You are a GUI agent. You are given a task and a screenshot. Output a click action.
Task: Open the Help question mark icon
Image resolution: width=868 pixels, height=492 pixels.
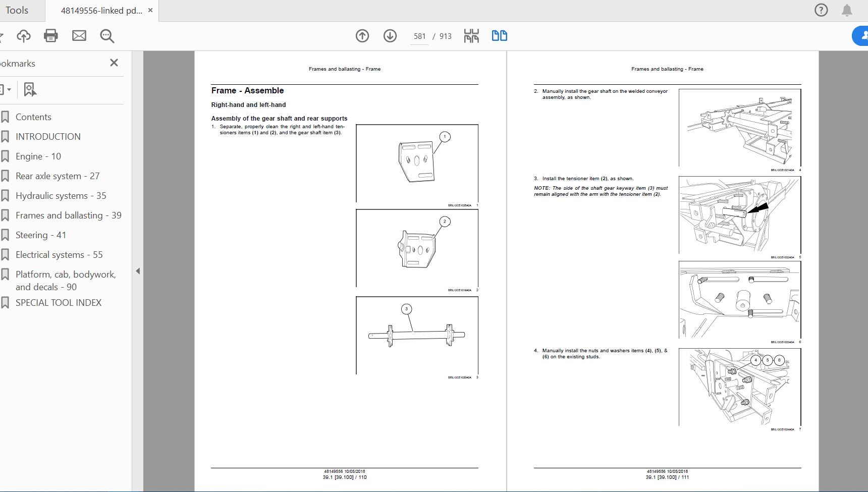(x=821, y=10)
